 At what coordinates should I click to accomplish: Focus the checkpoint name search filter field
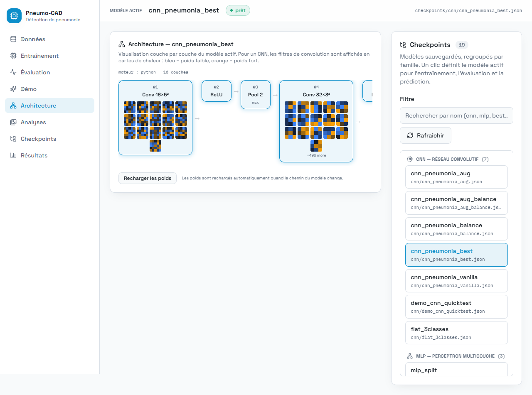click(x=456, y=115)
